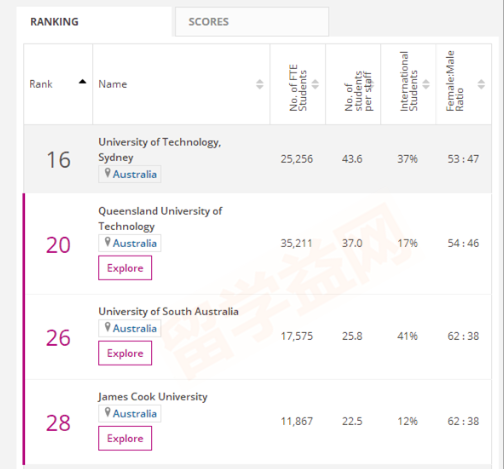Click the Rank column header label
The height and width of the screenshot is (469, 504).
coord(41,84)
